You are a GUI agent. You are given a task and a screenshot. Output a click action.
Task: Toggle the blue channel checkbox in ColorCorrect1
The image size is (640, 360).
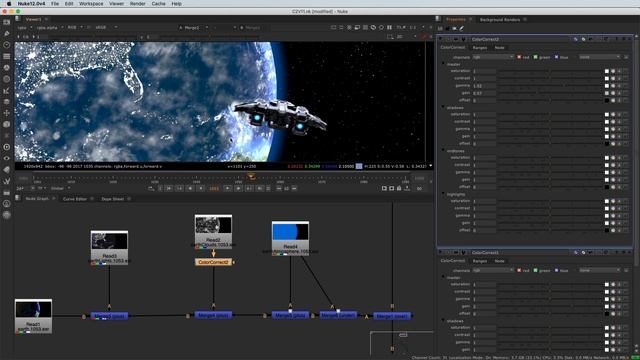click(x=556, y=270)
